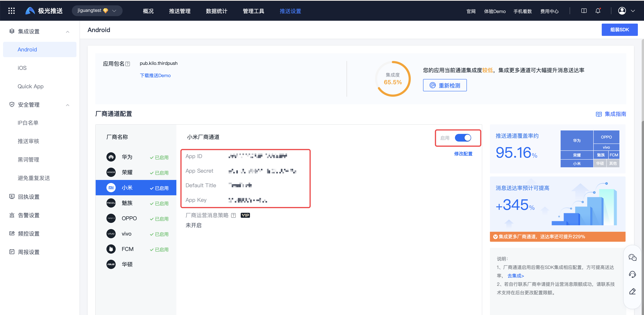Open the notifications bell

[x=598, y=11]
